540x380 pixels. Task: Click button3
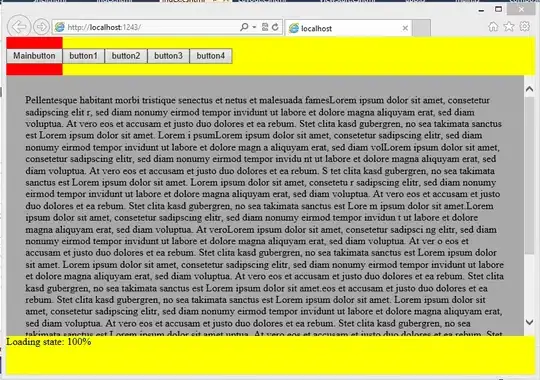click(168, 56)
